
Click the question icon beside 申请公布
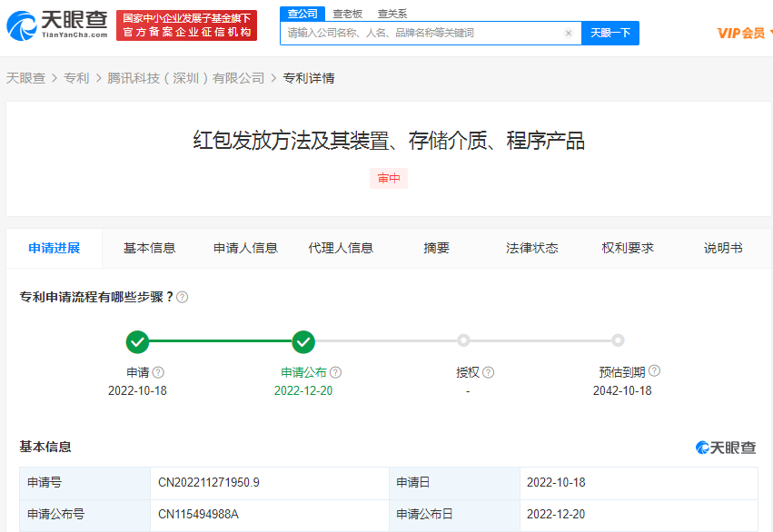pos(336,372)
